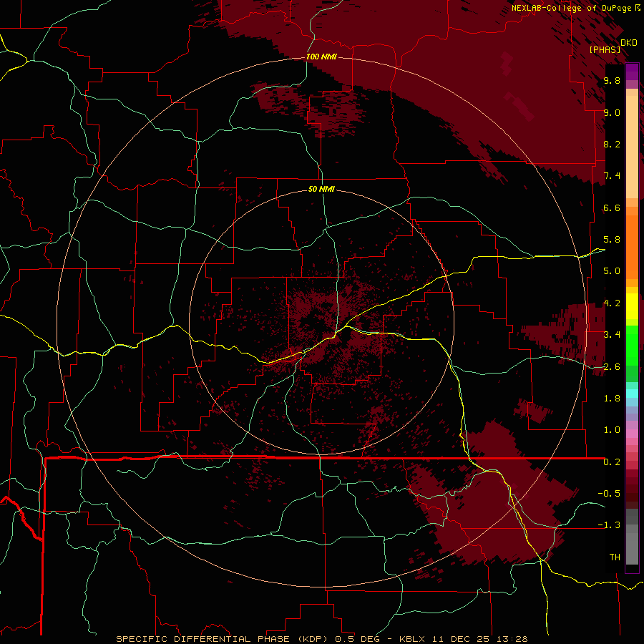Viewport: 644px width, 644px height.
Task: Click the bright green segment of the color bar
Action: pos(632,344)
